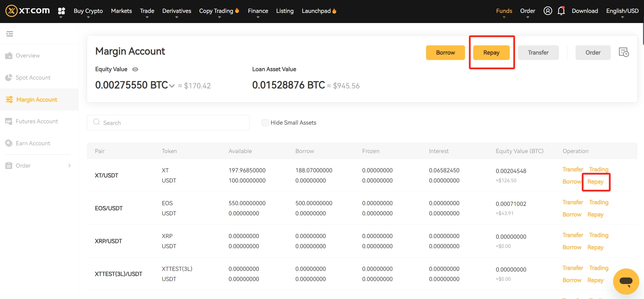Viewport: 644px width, 299px height.
Task: Click Transfer in the EOS/USDT row
Action: 573,202
